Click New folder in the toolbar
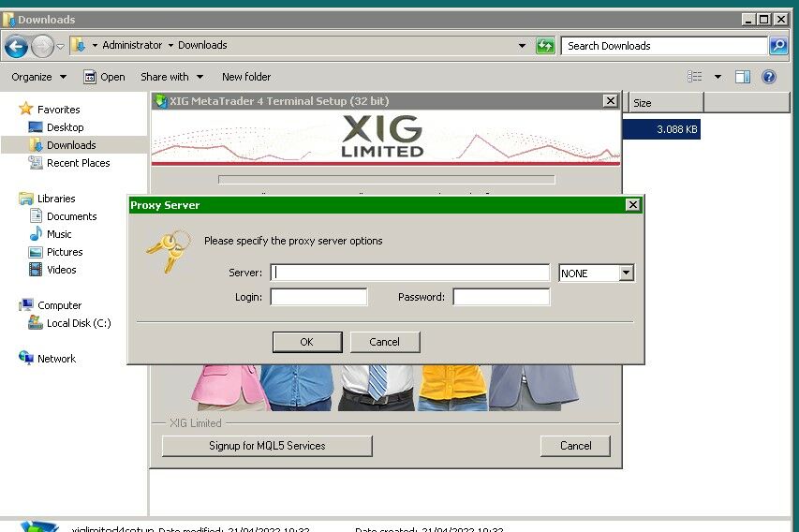 tap(246, 77)
